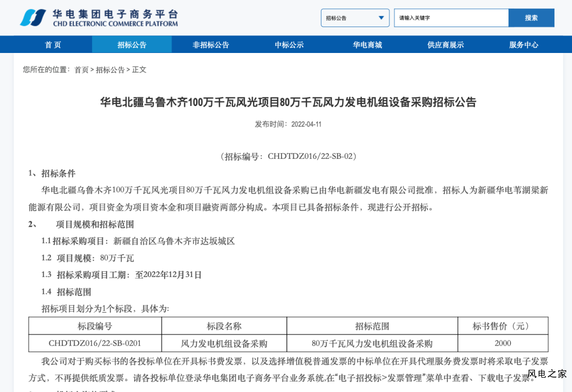572x392 pixels.
Task: Click the 正文 breadcrumb text
Action: click(139, 70)
